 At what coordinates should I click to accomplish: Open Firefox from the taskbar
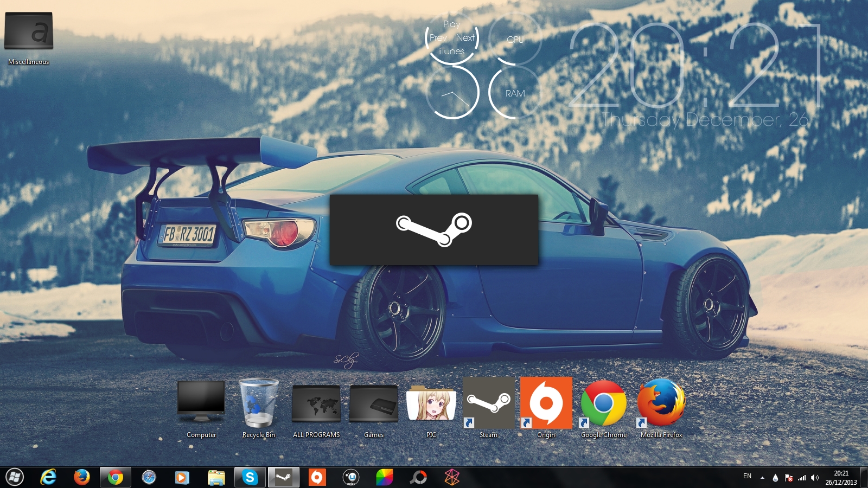tap(82, 477)
